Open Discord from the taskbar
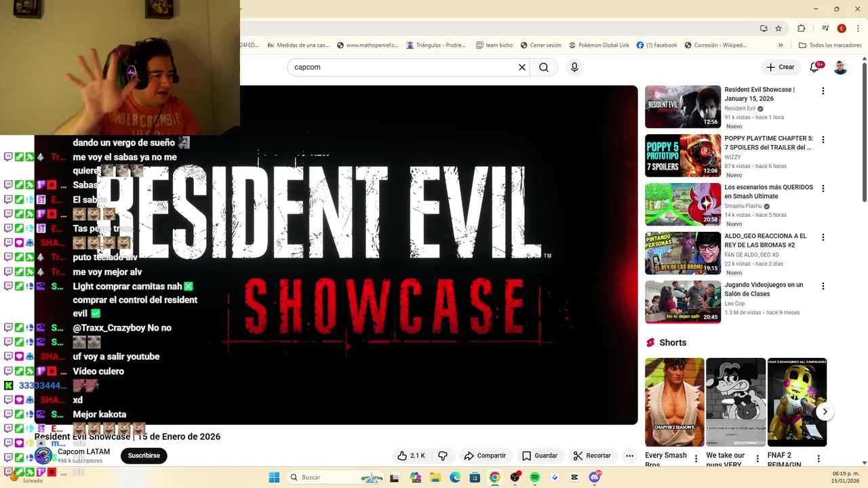The height and width of the screenshot is (488, 868). pos(595,477)
